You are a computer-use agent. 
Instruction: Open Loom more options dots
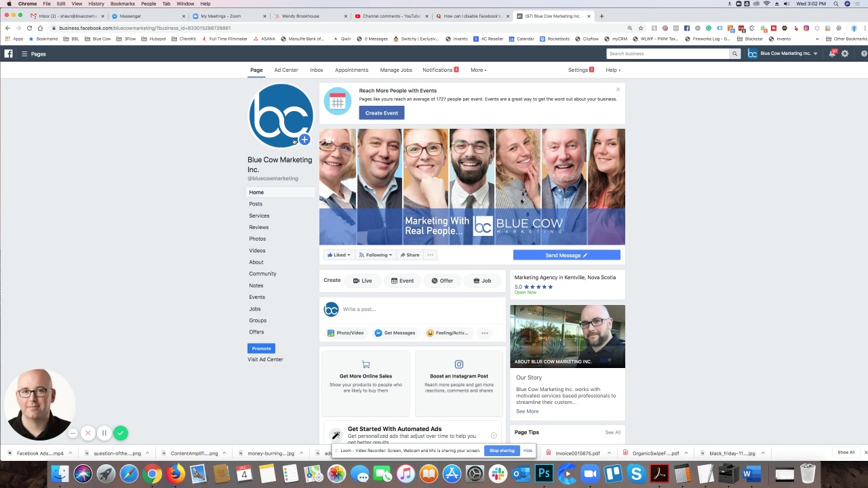pyautogui.click(x=73, y=433)
